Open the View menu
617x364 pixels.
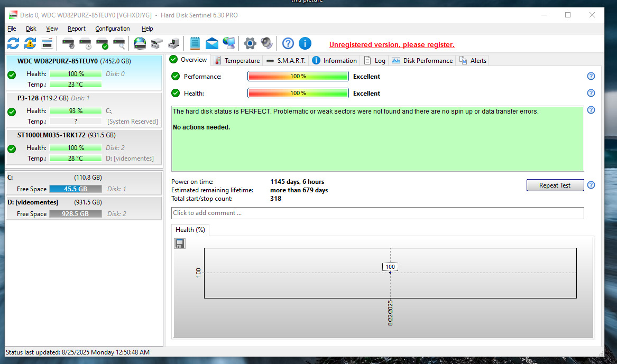(52, 29)
